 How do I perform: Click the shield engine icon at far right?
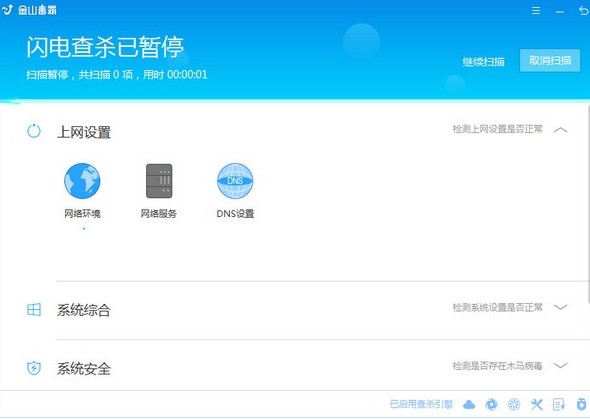(x=582, y=404)
